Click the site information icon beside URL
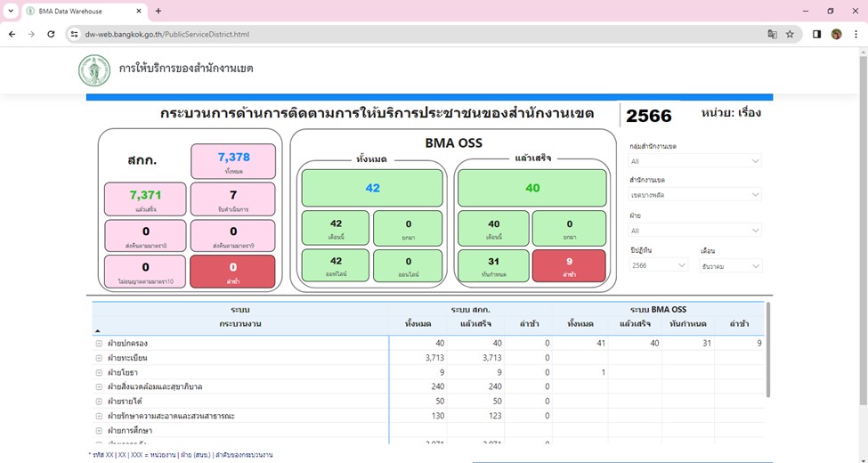The width and height of the screenshot is (868, 463). click(x=75, y=34)
